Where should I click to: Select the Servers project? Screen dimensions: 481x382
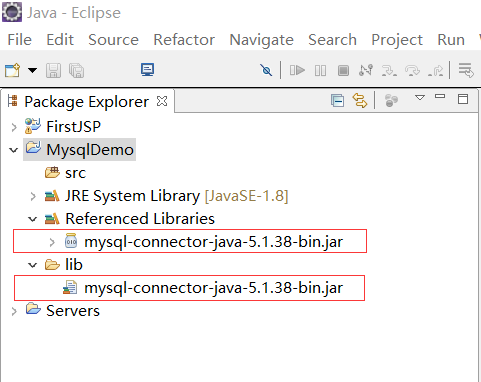(73, 311)
